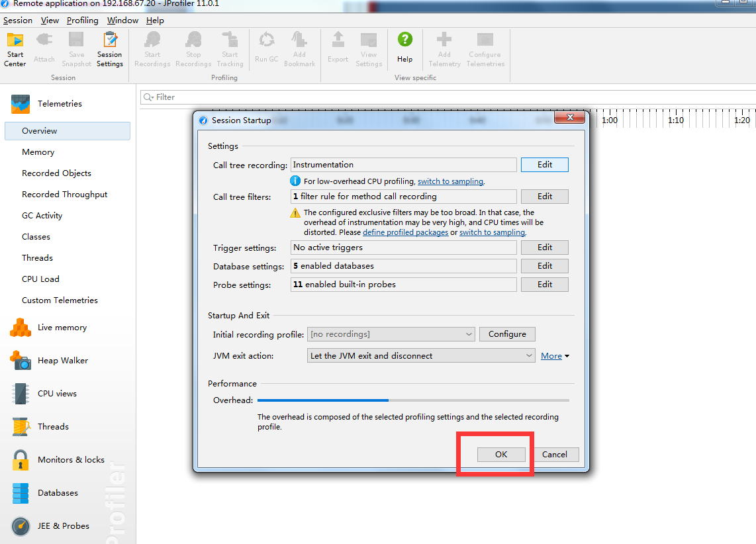This screenshot has width=756, height=544.
Task: Select Recorded Objects telemetry
Action: tap(56, 173)
